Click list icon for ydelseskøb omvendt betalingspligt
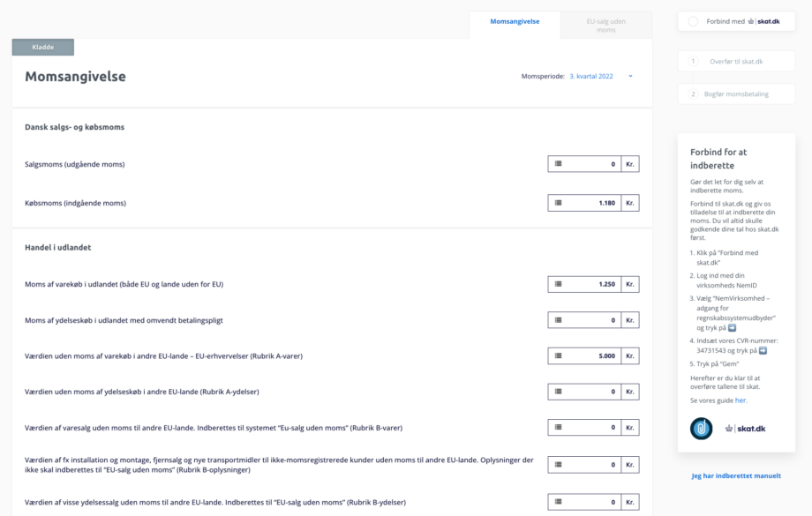 558,320
